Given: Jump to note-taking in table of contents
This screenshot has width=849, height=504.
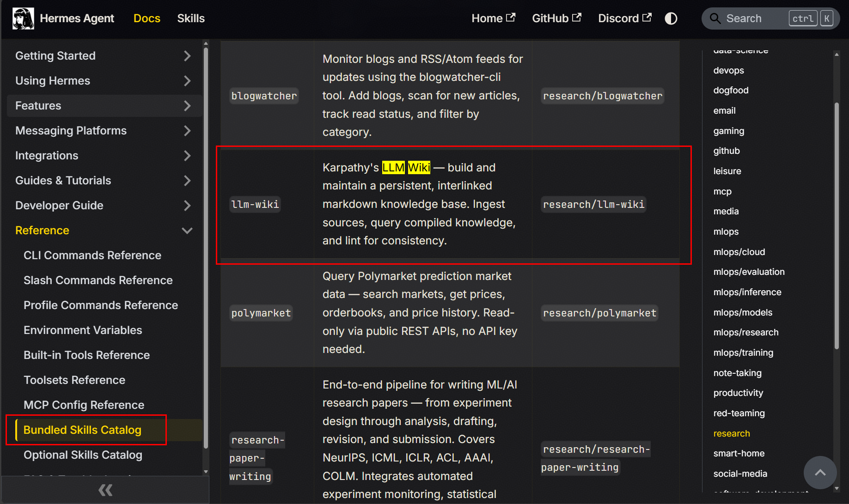Looking at the screenshot, I should tap(737, 373).
